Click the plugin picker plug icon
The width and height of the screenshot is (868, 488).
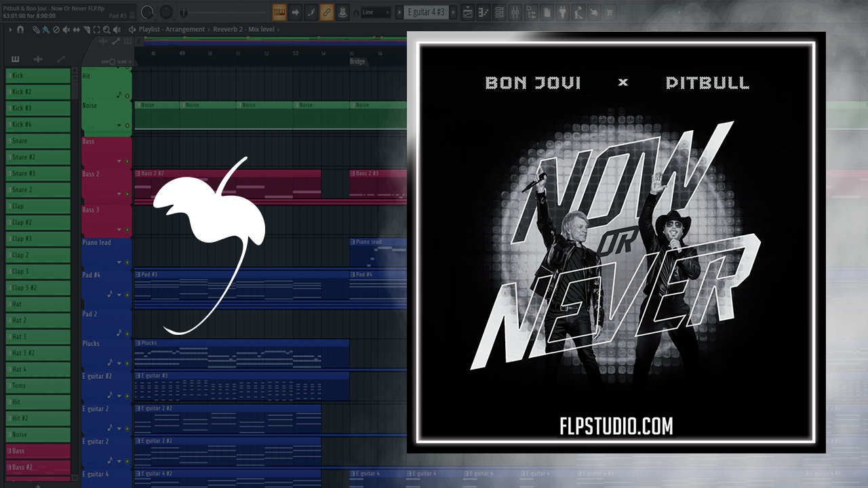tap(562, 12)
